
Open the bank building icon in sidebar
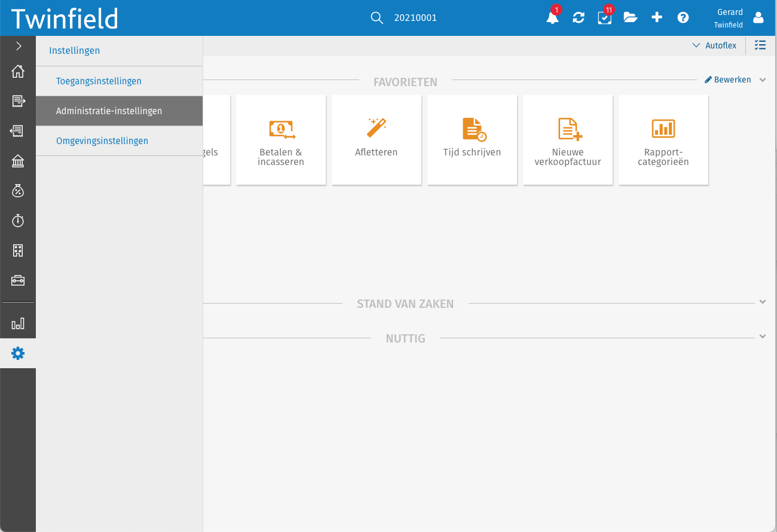[18, 161]
